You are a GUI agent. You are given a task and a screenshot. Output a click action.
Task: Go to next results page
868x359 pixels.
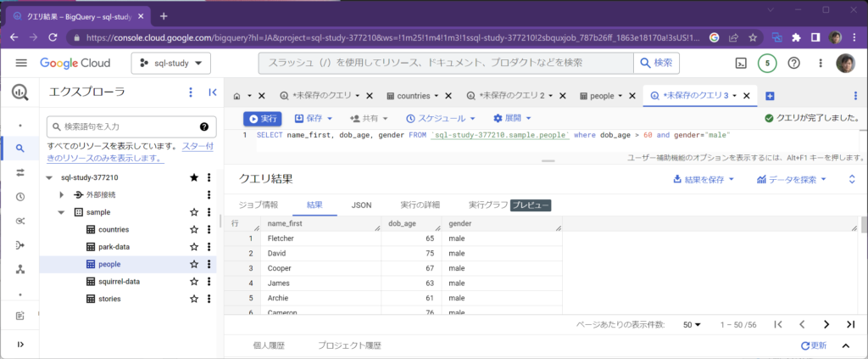(x=826, y=325)
